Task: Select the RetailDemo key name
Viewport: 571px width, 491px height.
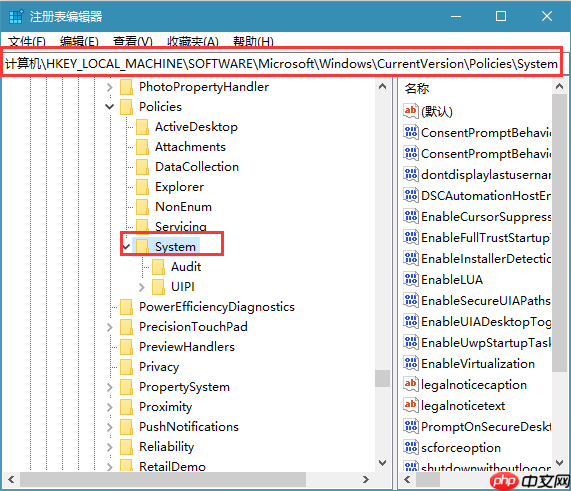Action: click(x=172, y=466)
